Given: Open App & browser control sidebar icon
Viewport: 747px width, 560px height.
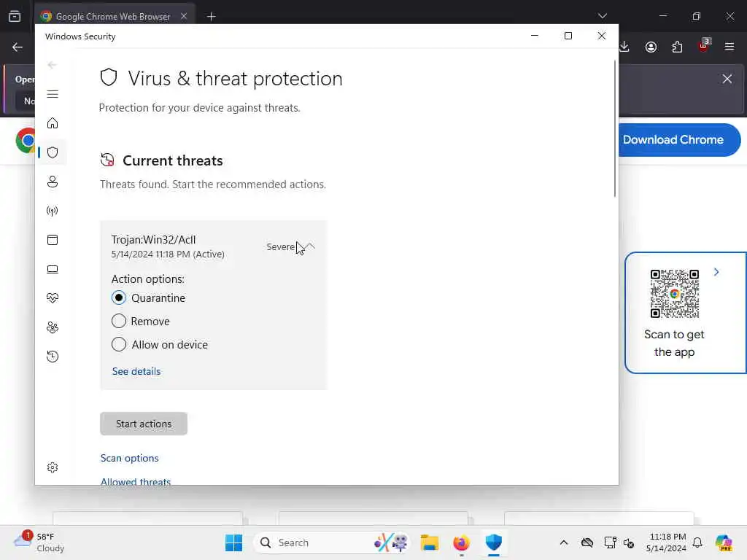Looking at the screenshot, I should tap(53, 240).
